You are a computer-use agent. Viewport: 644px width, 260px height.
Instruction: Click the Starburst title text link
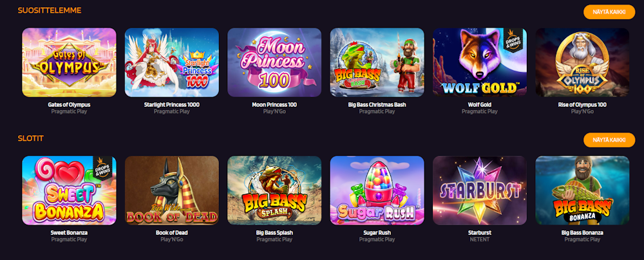pos(480,233)
